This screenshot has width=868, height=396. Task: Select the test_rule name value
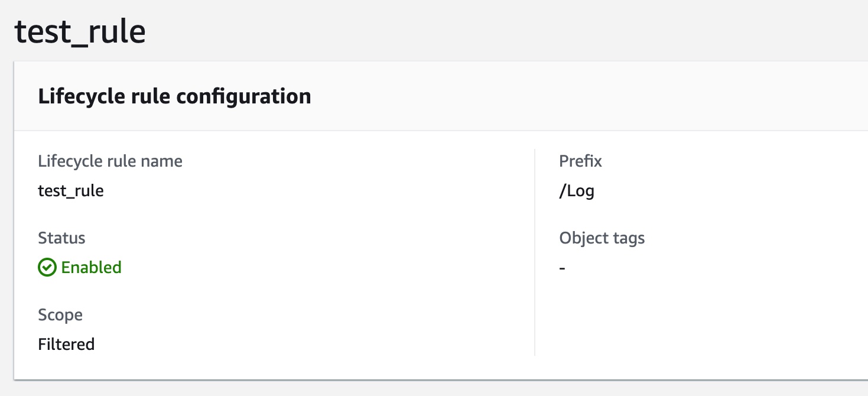pos(71,190)
